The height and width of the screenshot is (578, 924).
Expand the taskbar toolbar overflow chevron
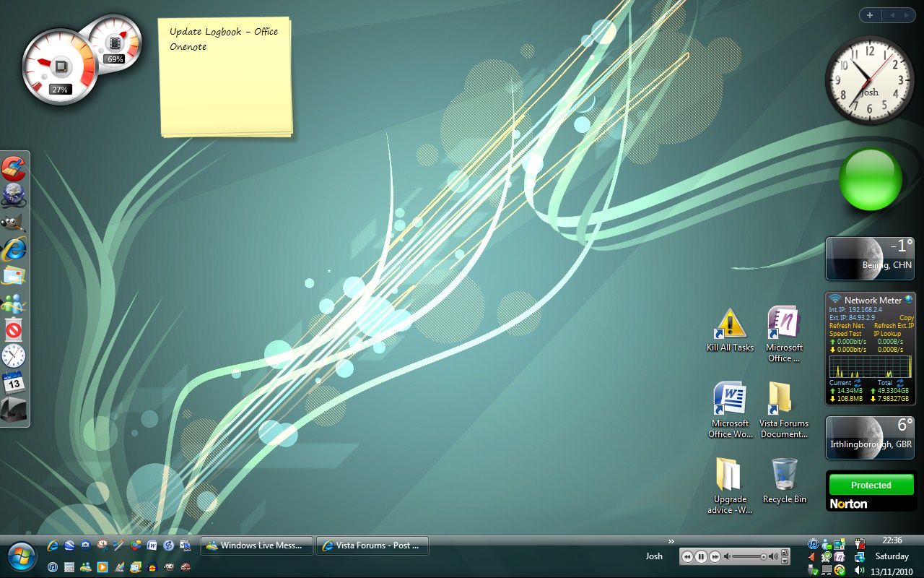(671, 541)
